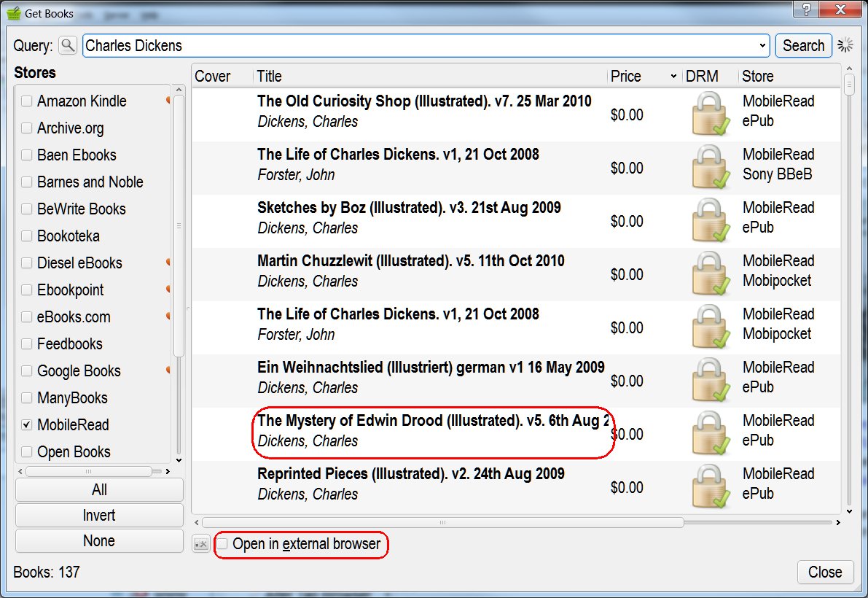The image size is (868, 598).
Task: Sort results by the Price column header
Action: coord(644,77)
